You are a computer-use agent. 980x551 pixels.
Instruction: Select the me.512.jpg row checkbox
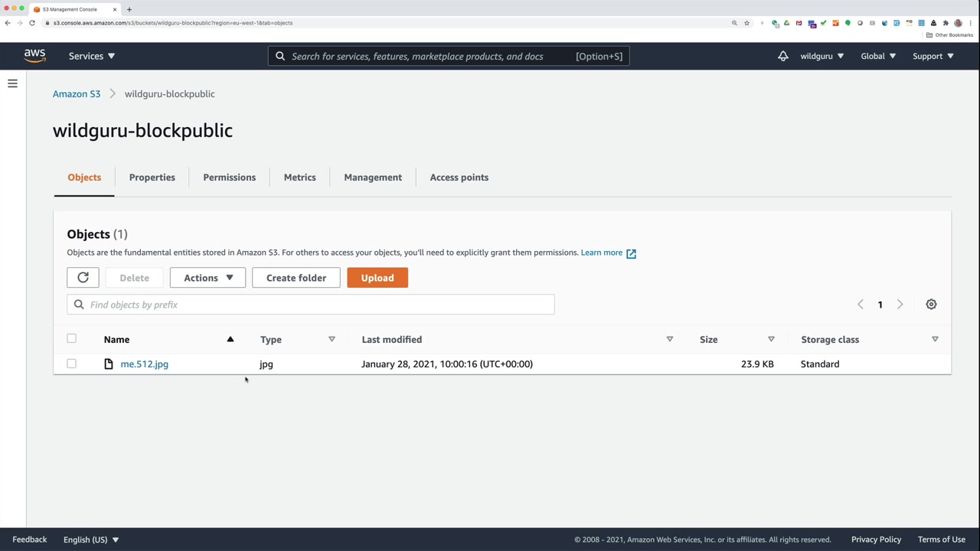point(71,364)
